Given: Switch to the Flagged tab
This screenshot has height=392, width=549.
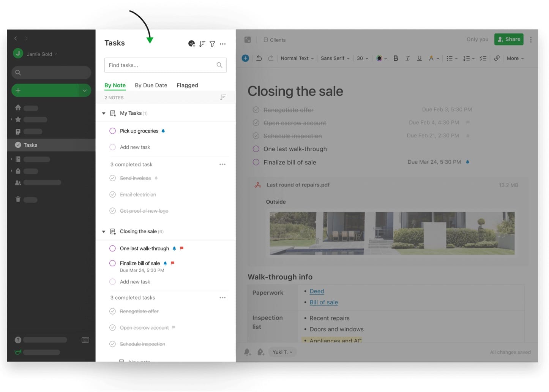Looking at the screenshot, I should coord(187,85).
